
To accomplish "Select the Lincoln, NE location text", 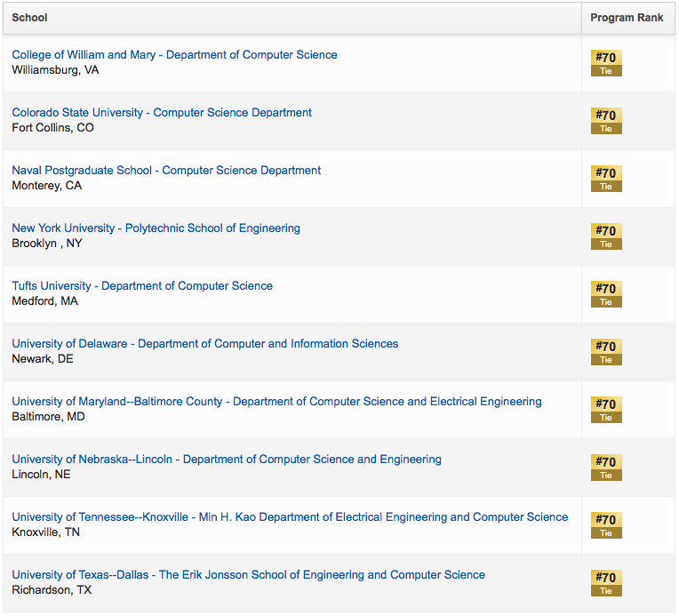I will [x=41, y=475].
